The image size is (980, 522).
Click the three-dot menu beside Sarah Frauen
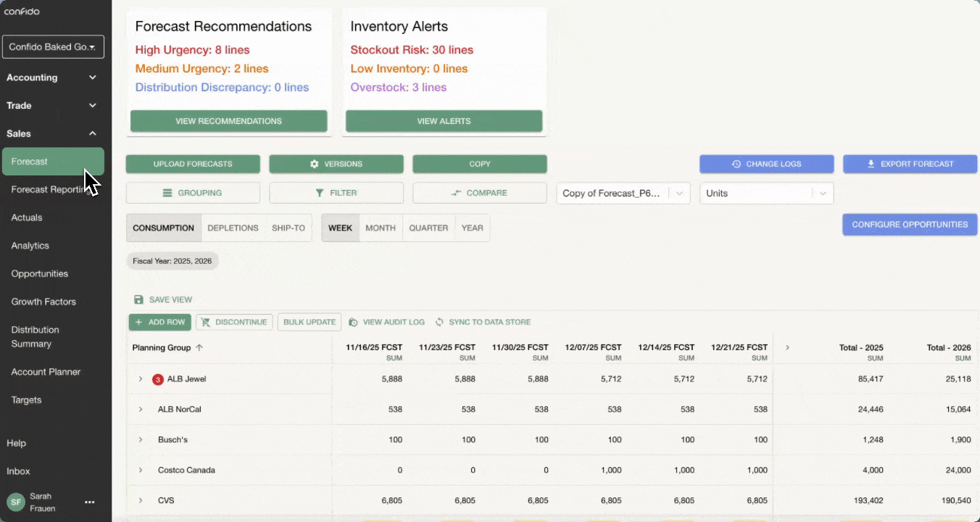(x=90, y=502)
